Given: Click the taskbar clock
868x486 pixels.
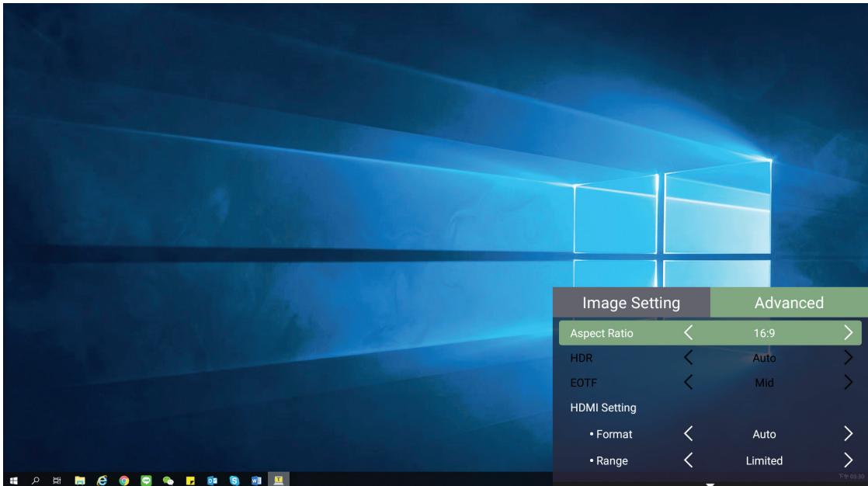Looking at the screenshot, I should pos(851,477).
